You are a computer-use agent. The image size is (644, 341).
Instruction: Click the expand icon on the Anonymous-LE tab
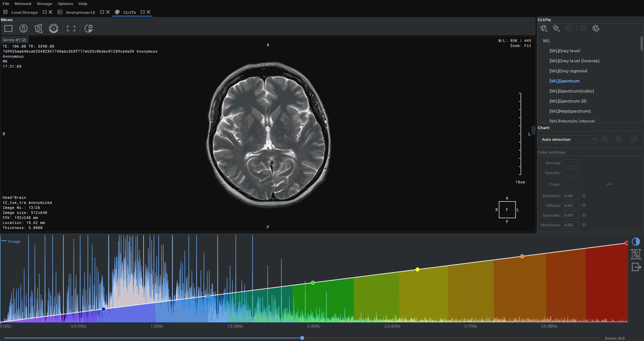pyautogui.click(x=102, y=12)
